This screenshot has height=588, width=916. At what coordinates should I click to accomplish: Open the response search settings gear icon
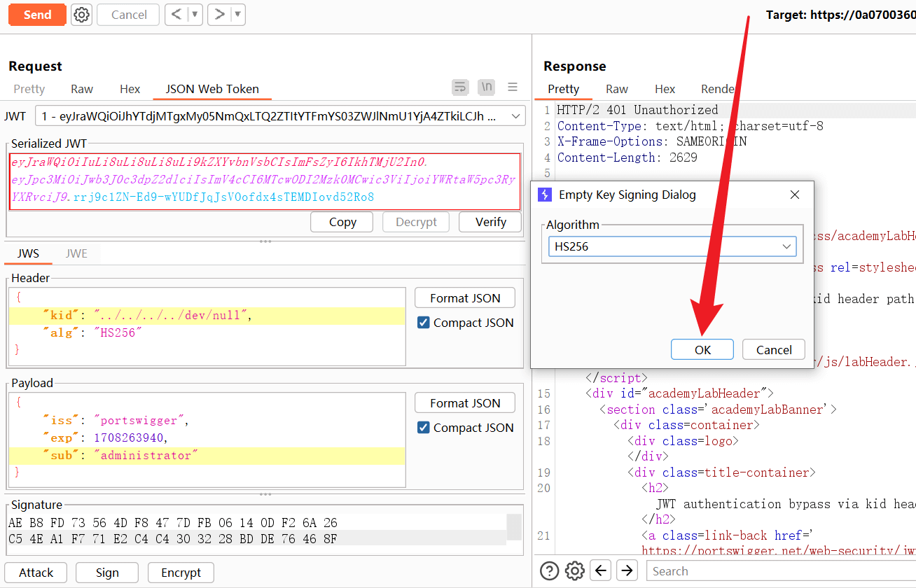click(574, 570)
